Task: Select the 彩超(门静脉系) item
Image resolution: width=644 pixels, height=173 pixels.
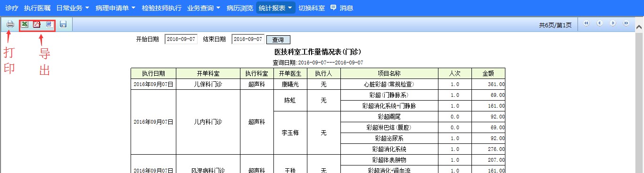Action: click(x=389, y=95)
